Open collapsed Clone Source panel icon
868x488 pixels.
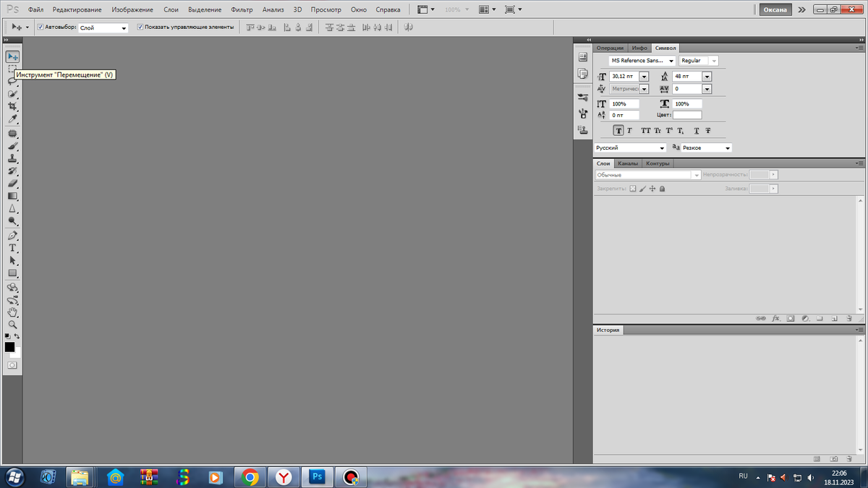coord(582,130)
